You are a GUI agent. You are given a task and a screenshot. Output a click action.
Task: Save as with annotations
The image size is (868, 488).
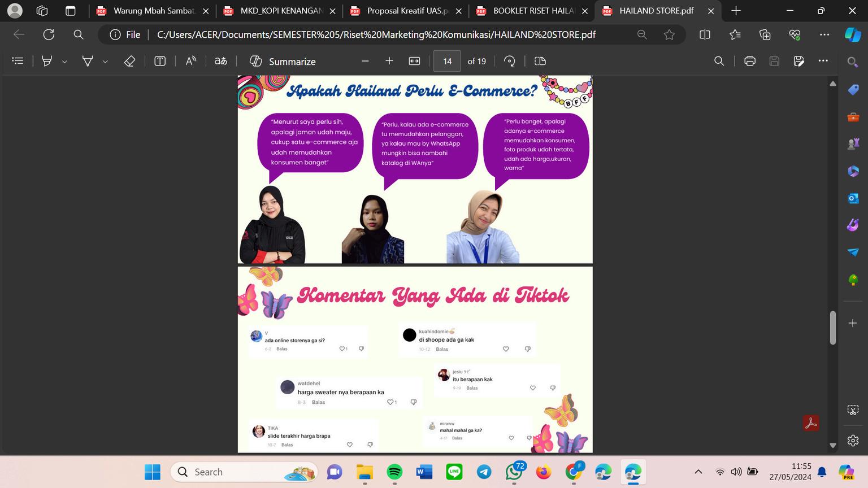[x=798, y=61]
